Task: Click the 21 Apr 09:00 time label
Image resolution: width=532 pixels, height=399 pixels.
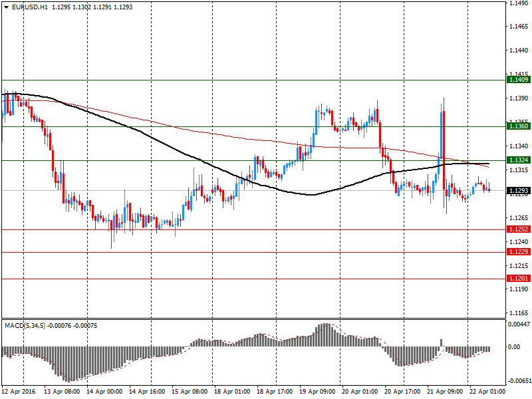Action: (445, 392)
